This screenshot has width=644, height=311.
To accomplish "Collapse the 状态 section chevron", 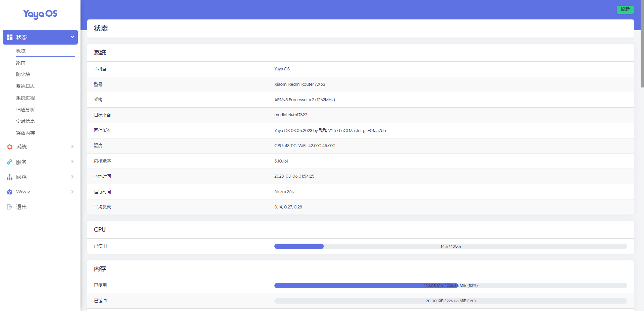I will [x=72, y=37].
